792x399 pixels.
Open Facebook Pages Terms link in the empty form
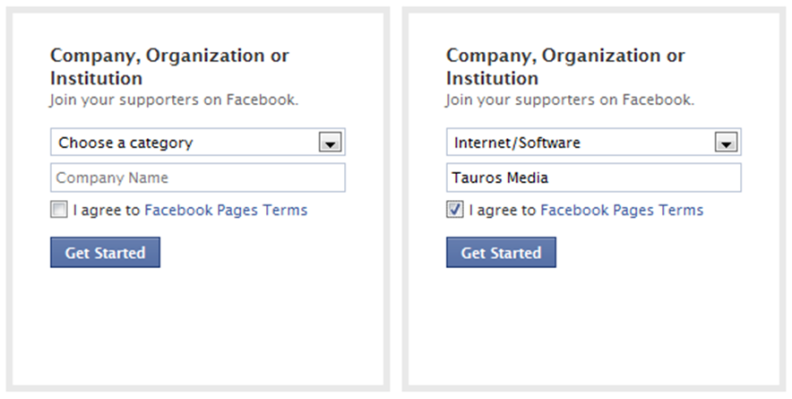coord(226,210)
